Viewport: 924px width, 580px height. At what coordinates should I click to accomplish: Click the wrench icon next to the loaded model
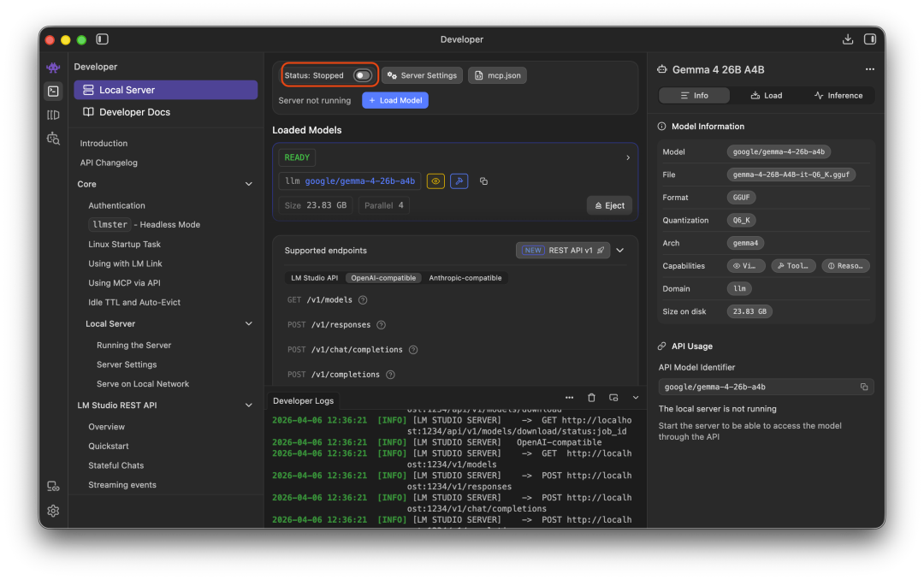point(459,181)
